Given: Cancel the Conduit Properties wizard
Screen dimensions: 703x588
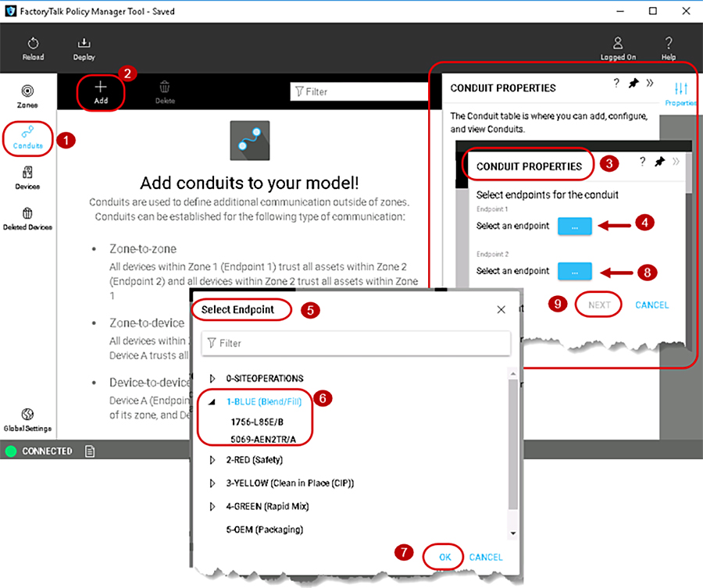Looking at the screenshot, I should [652, 305].
